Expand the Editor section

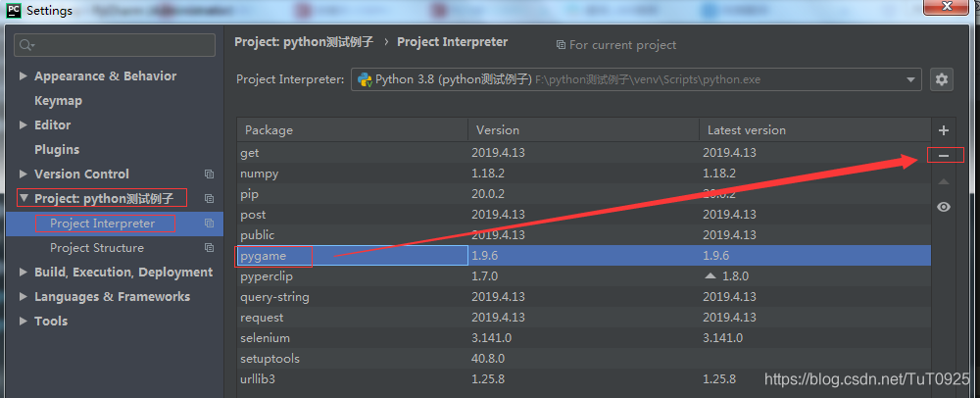[x=24, y=124]
